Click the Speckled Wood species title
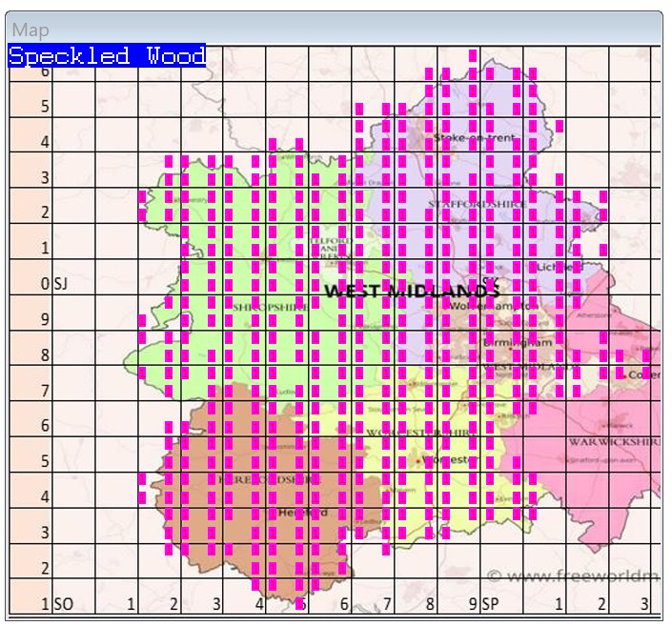 [107, 56]
